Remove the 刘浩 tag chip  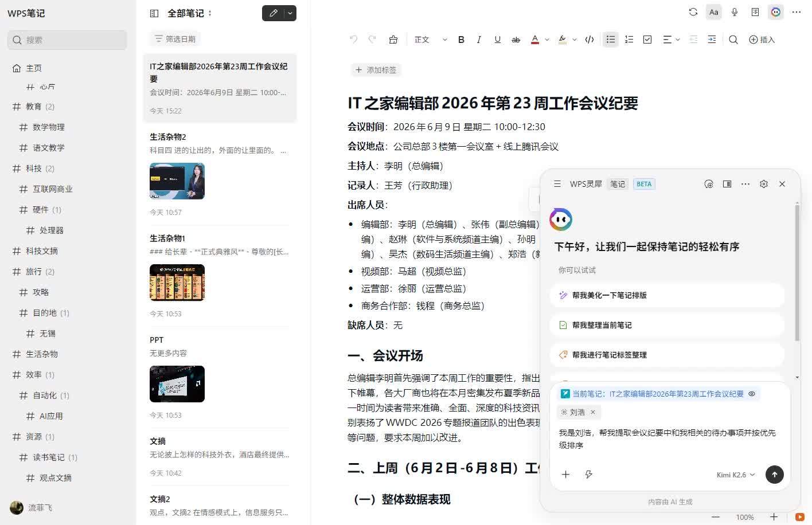pyautogui.click(x=593, y=412)
